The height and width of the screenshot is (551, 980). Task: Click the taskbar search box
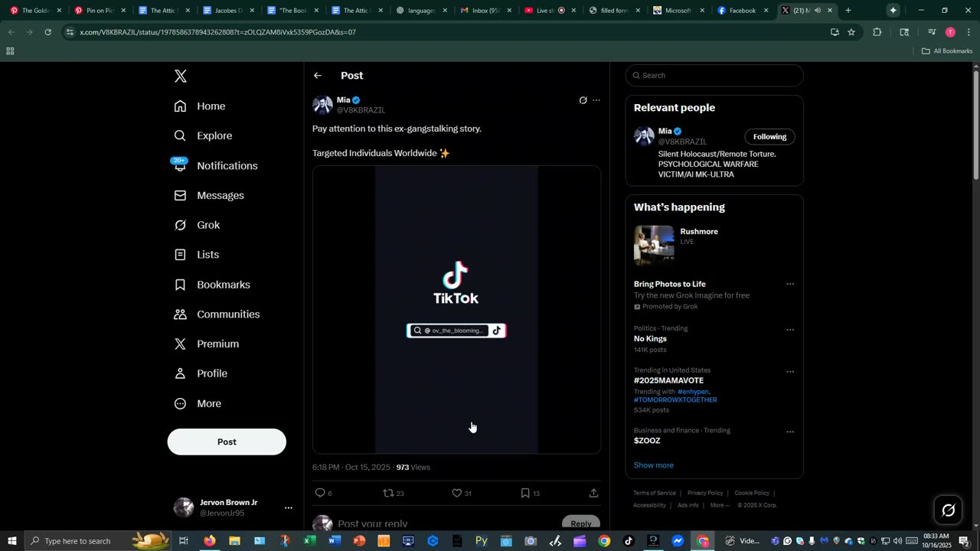[98, 541]
